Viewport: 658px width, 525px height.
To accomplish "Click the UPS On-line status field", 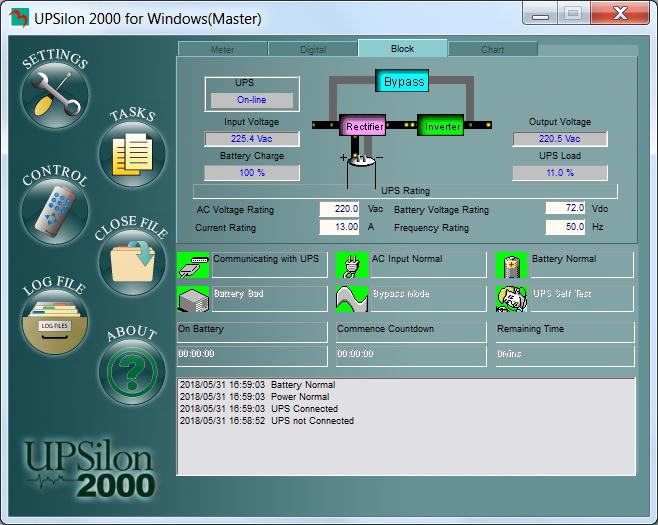I will point(252,100).
